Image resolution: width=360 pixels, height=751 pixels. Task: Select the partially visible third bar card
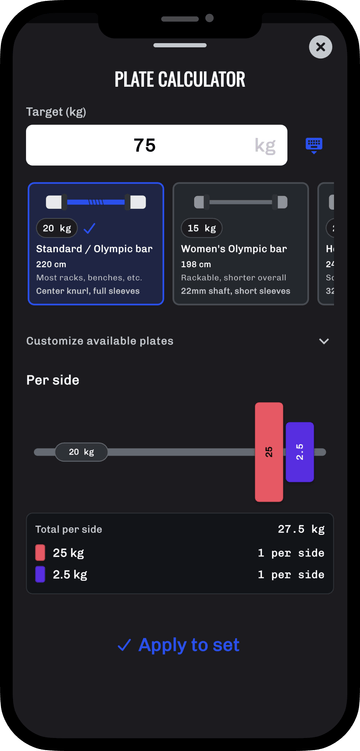(326, 244)
